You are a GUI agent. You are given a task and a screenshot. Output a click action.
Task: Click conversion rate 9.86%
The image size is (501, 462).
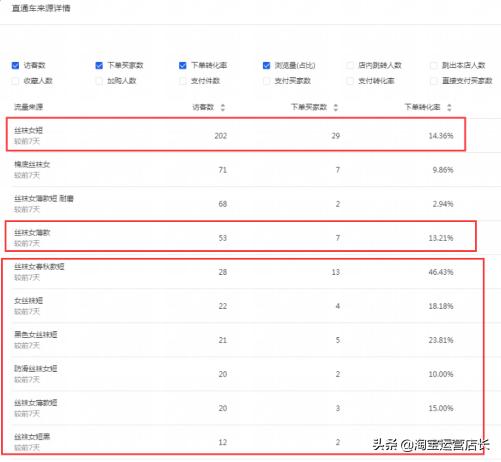click(443, 170)
